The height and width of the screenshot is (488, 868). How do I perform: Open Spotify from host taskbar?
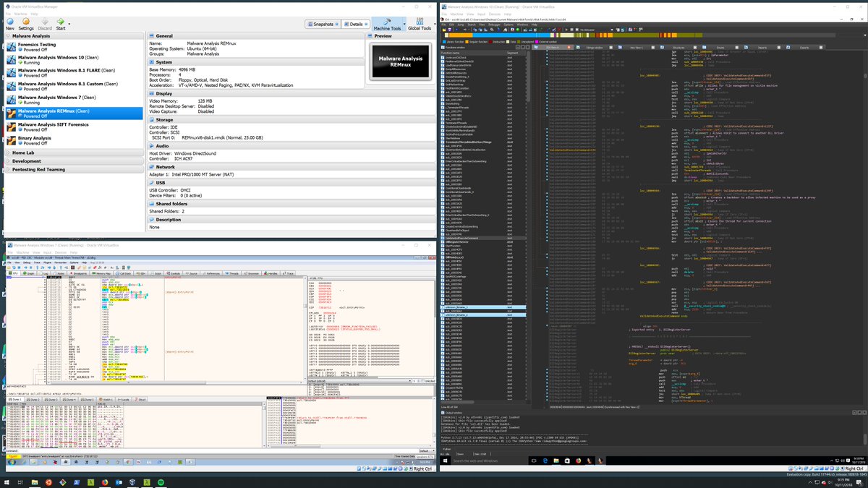pyautogui.click(x=161, y=482)
